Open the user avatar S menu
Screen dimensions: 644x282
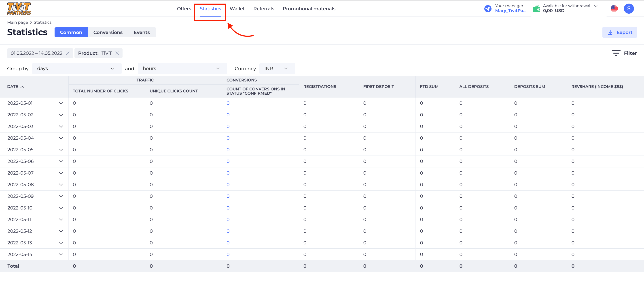(629, 9)
